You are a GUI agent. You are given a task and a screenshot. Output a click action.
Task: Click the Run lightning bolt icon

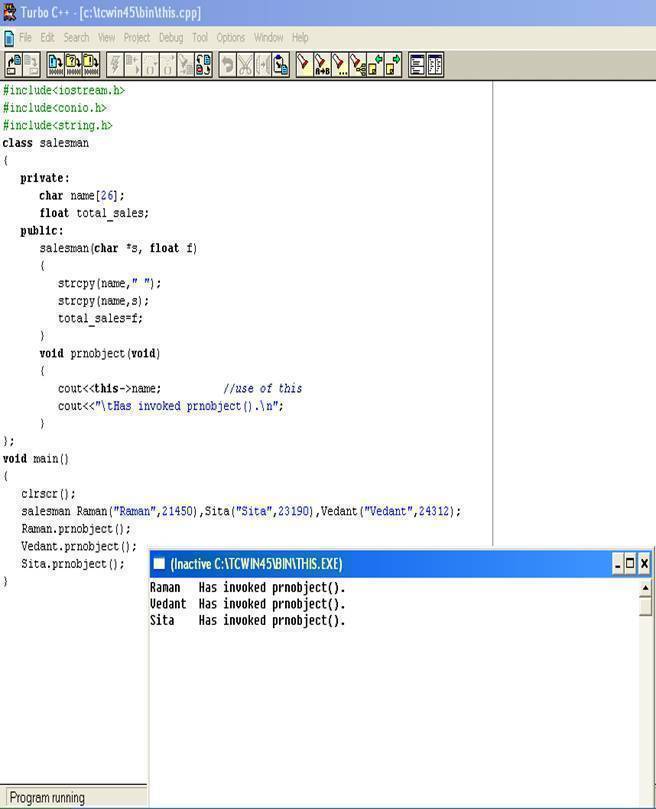pyautogui.click(x=115, y=65)
